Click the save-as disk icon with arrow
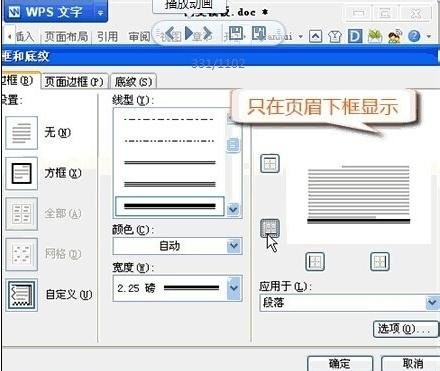440x371 pixels. coord(259,33)
